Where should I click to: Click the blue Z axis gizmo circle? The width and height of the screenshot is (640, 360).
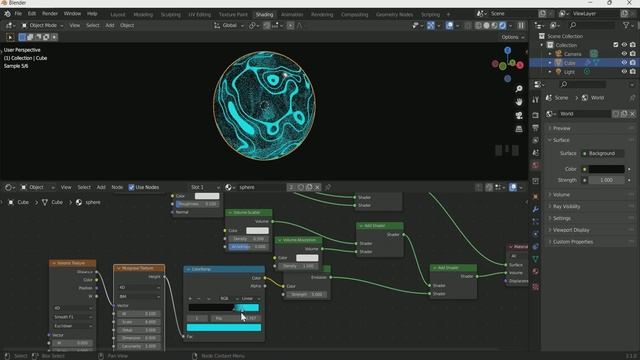pos(507,50)
